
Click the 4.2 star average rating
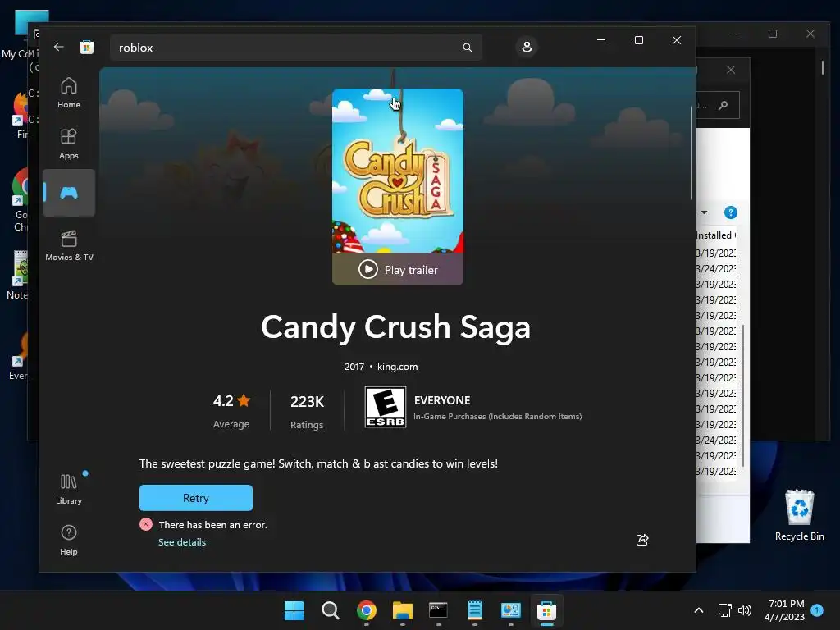pyautogui.click(x=231, y=411)
